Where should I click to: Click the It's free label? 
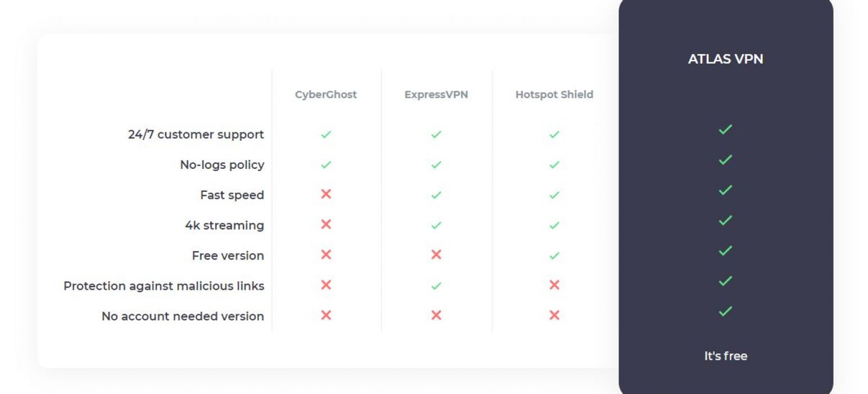tap(726, 356)
